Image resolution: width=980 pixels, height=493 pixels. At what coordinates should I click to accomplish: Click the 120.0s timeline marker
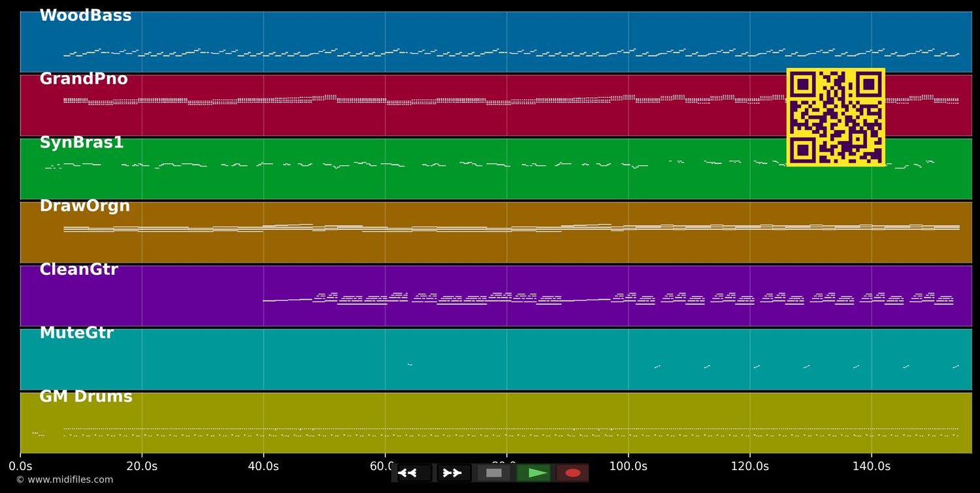[750, 466]
